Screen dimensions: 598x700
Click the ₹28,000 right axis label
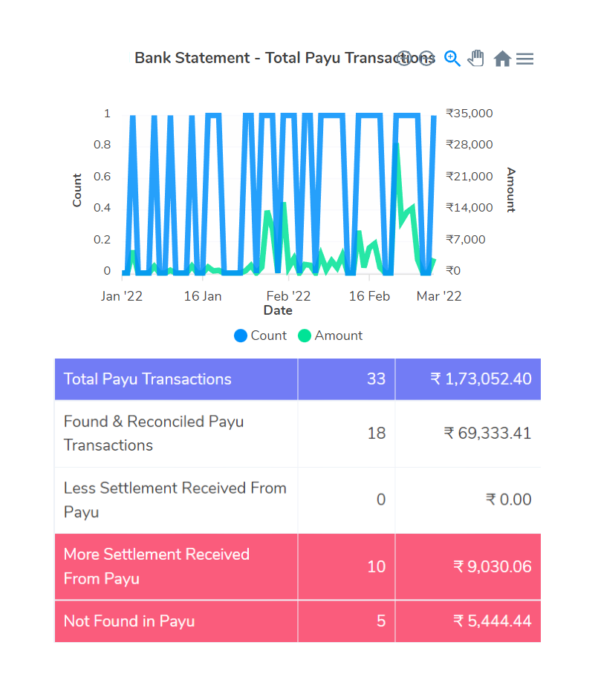click(469, 145)
